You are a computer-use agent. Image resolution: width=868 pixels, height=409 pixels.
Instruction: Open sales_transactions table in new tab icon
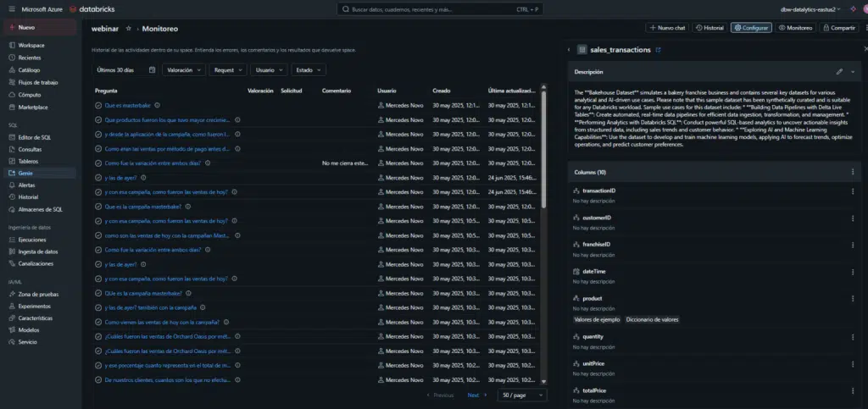coord(659,50)
